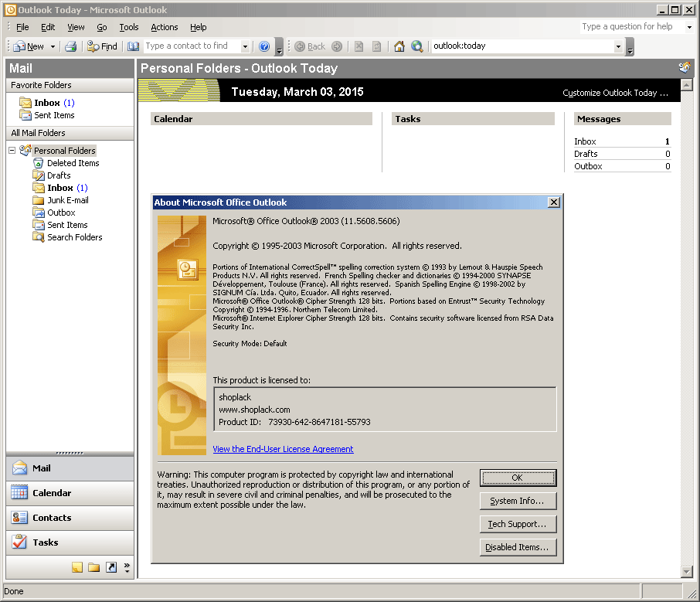Switch to the Mail pane button
Image resolution: width=700 pixels, height=602 pixels.
pyautogui.click(x=70, y=468)
